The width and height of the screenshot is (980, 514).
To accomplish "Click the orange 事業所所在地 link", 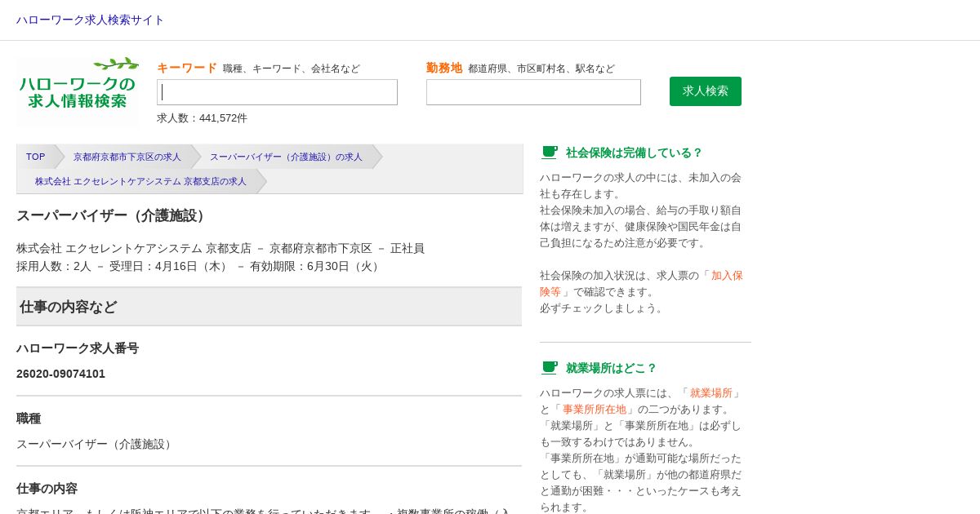I will pyautogui.click(x=595, y=409).
